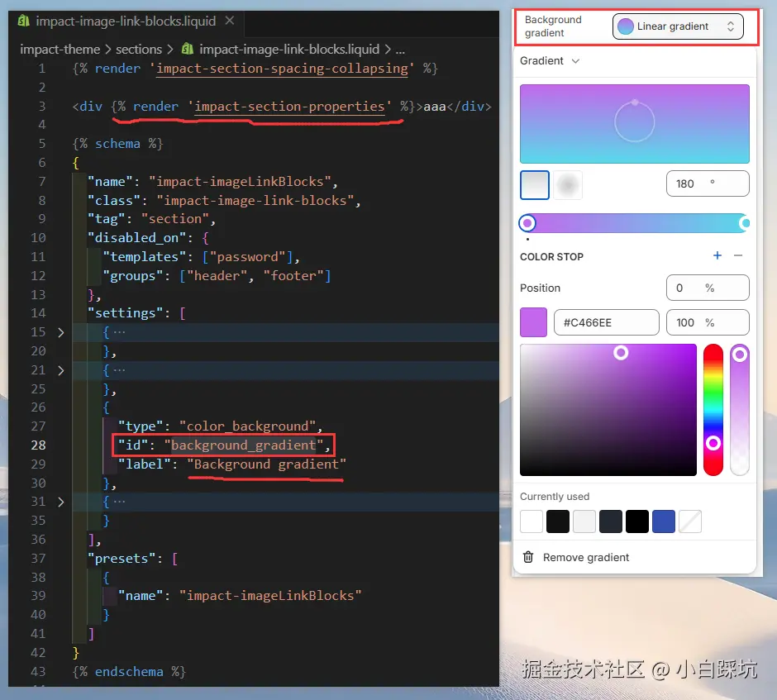Click the Shopify icon in breadcrumb
777x700 pixels.
[x=188, y=49]
